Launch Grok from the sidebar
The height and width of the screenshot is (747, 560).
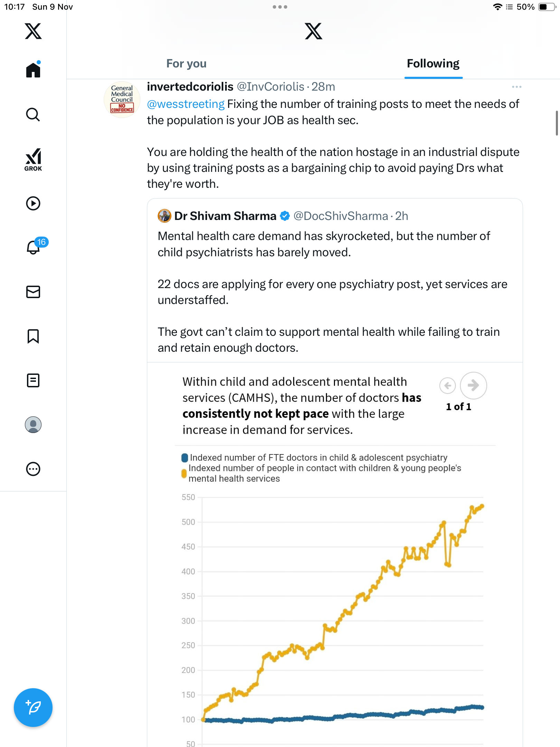tap(33, 159)
